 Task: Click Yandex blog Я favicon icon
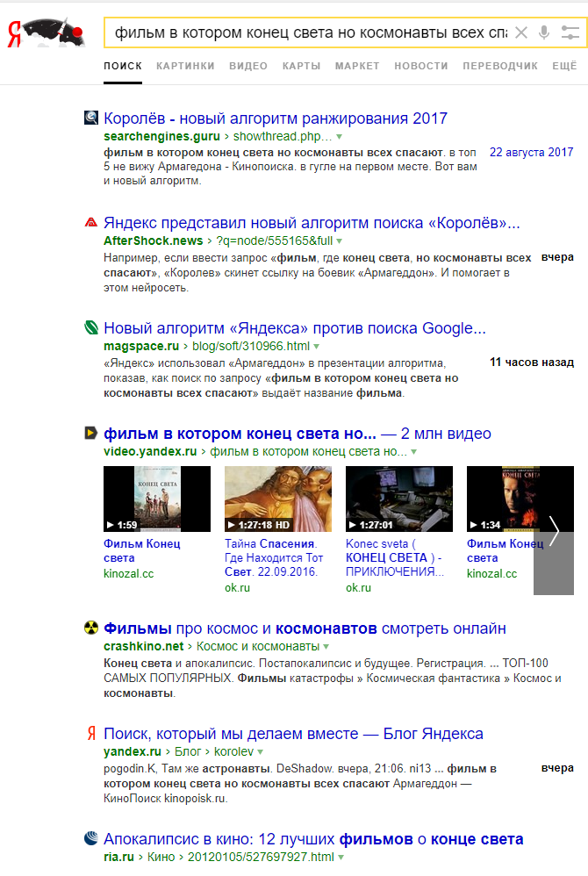click(91, 733)
